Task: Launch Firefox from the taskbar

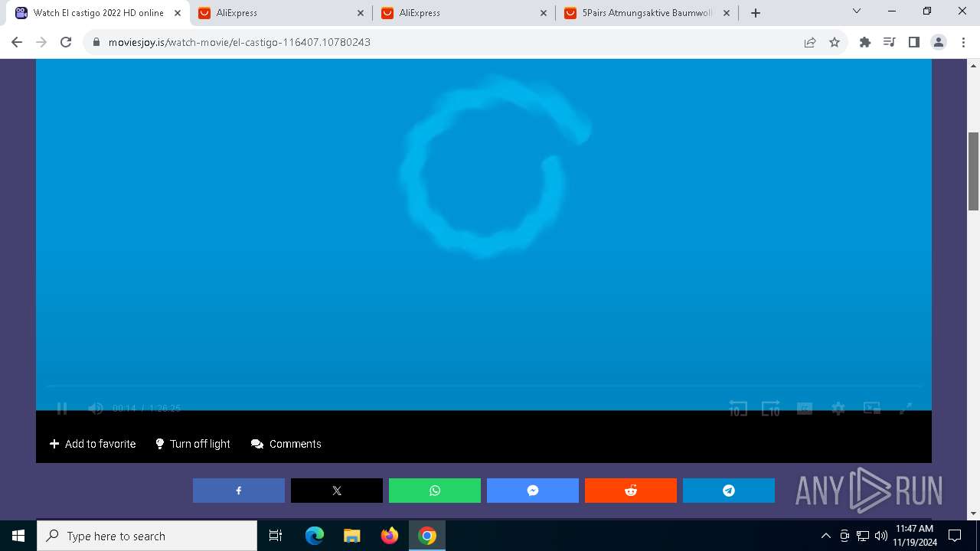Action: [390, 536]
